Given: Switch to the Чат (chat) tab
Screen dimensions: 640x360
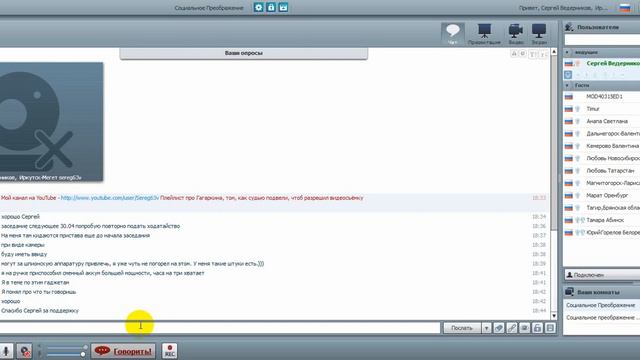Looking at the screenshot, I should [x=453, y=33].
